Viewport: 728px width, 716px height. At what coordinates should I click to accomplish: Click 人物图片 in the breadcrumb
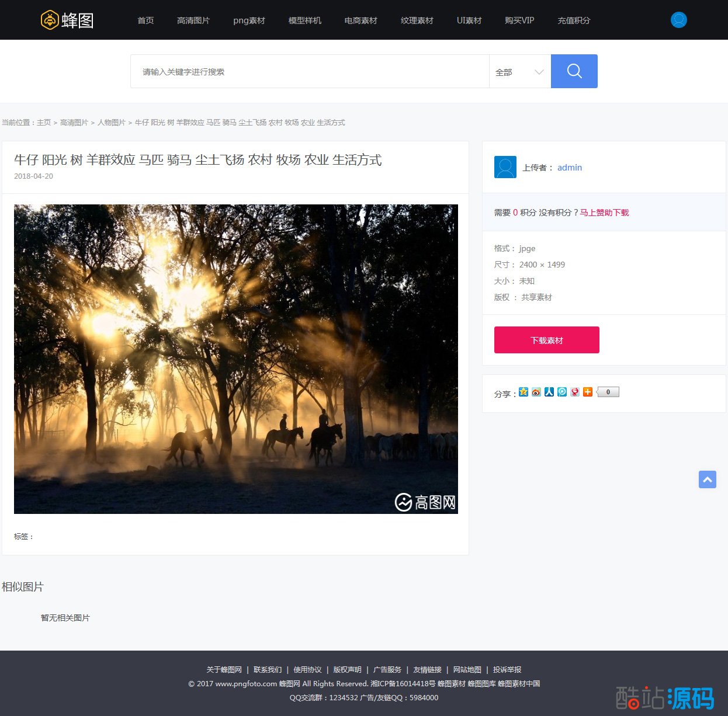point(111,123)
